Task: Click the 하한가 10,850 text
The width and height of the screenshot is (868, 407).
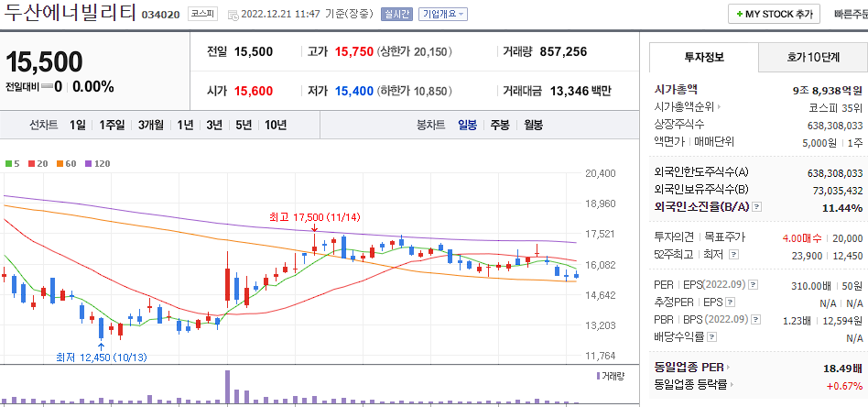Action: 415,91
